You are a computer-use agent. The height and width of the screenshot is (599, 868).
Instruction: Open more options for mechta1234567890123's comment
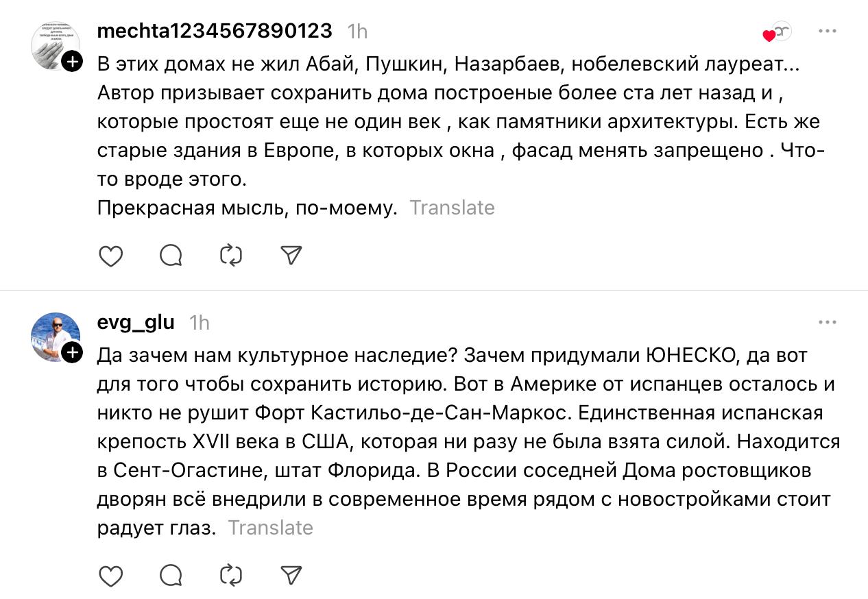point(828,32)
